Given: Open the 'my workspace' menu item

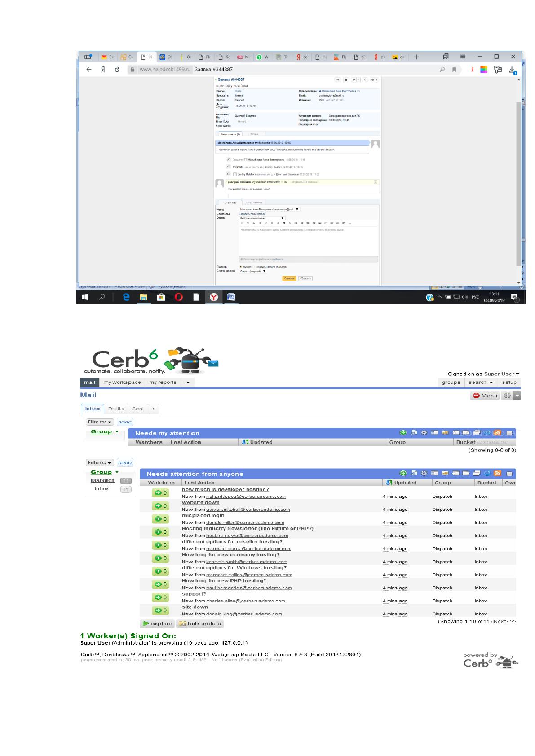Looking at the screenshot, I should [122, 382].
